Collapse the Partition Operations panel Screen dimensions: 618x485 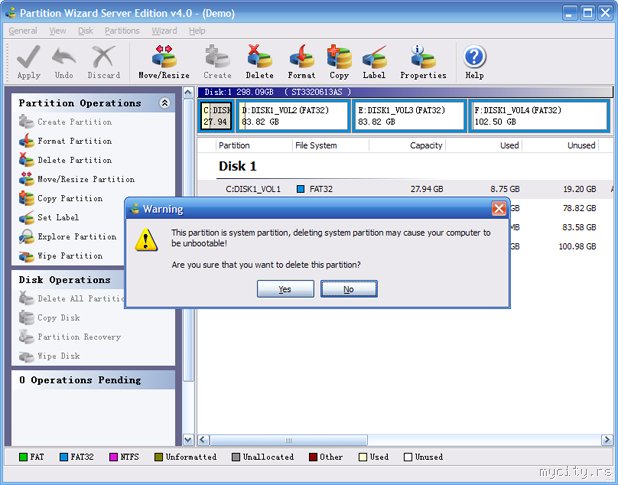pos(165,103)
